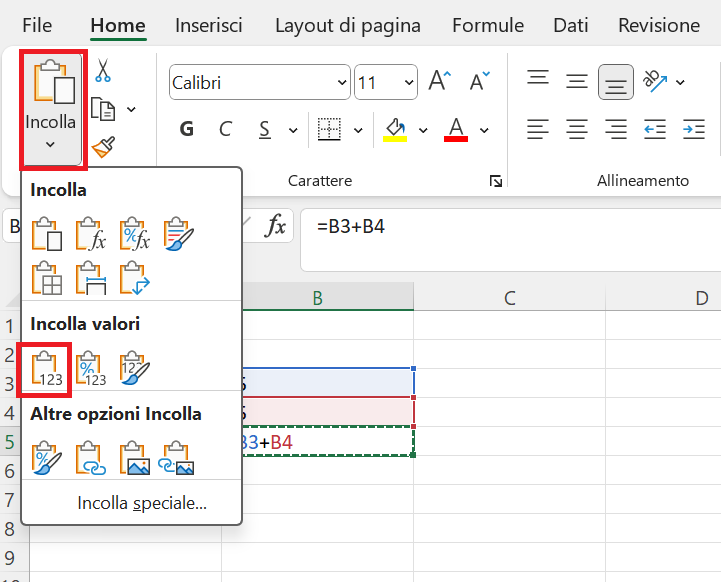Click the Borders grid icon
This screenshot has width=721, height=582.
tap(329, 129)
